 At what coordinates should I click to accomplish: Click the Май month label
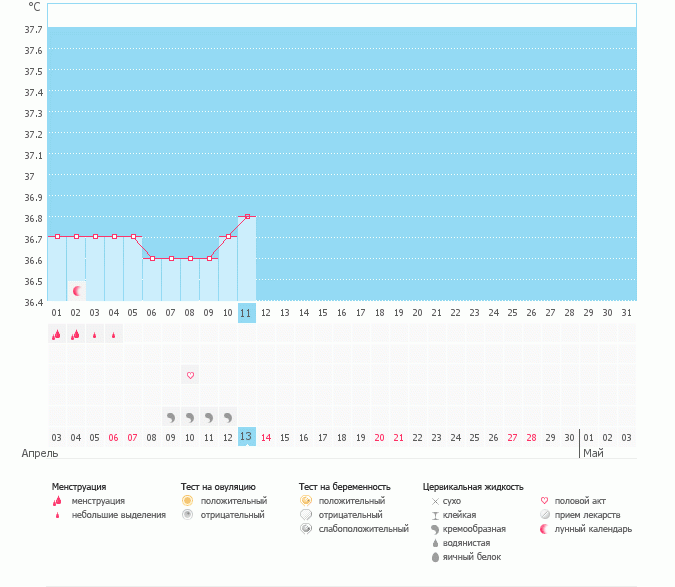593,453
